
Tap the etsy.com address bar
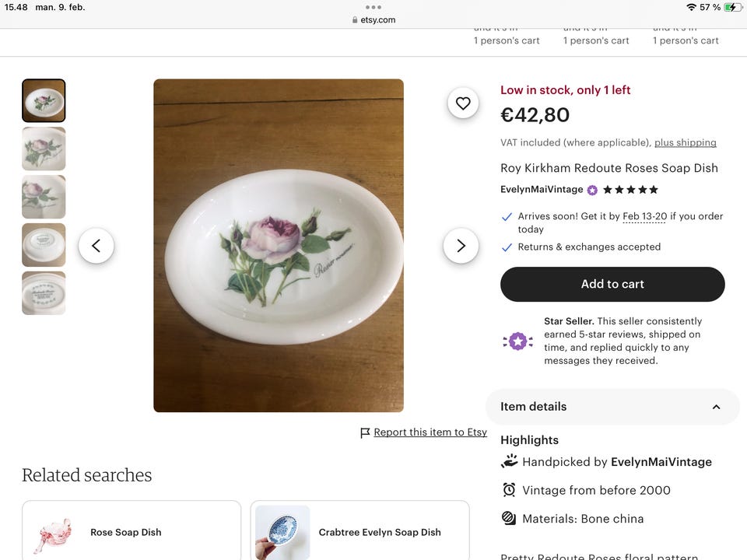click(x=373, y=20)
